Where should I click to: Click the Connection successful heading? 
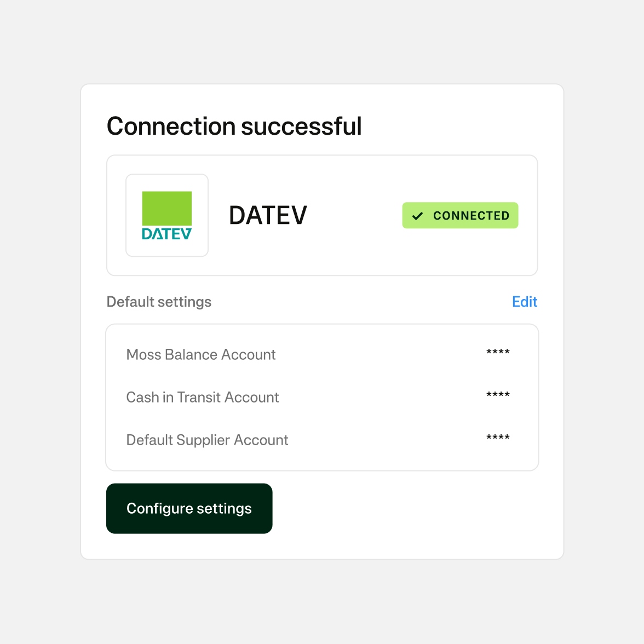tap(234, 126)
